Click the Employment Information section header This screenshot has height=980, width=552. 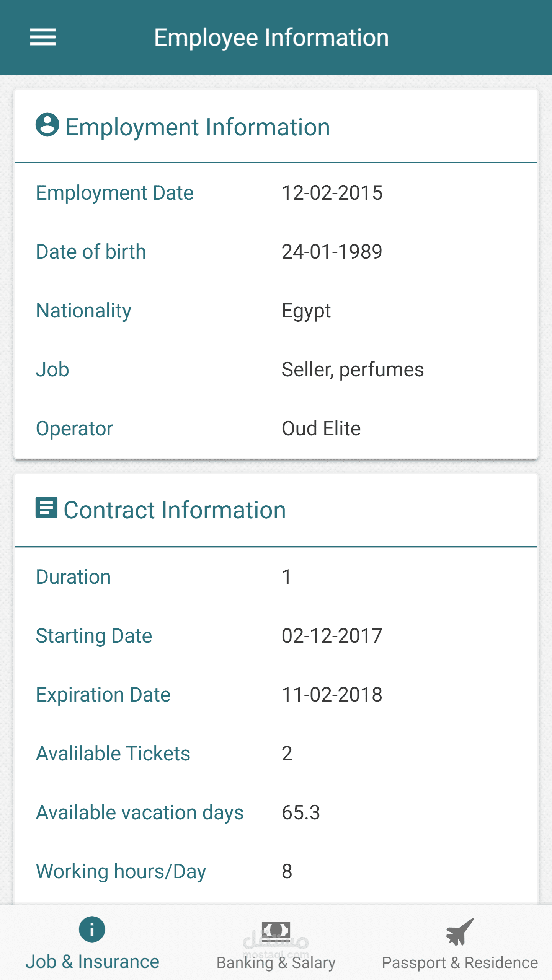click(198, 127)
